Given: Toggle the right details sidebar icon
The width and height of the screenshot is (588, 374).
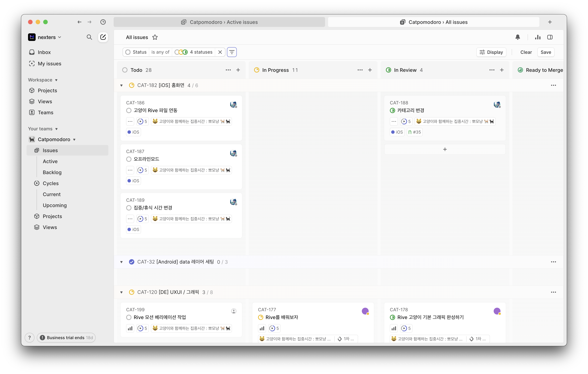Looking at the screenshot, I should [550, 37].
